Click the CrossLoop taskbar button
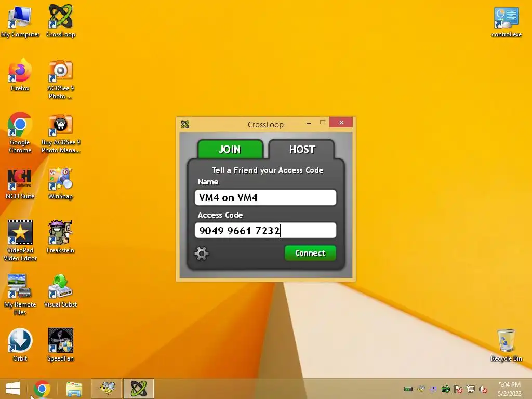Screen dimensions: 532x399 tap(139, 389)
